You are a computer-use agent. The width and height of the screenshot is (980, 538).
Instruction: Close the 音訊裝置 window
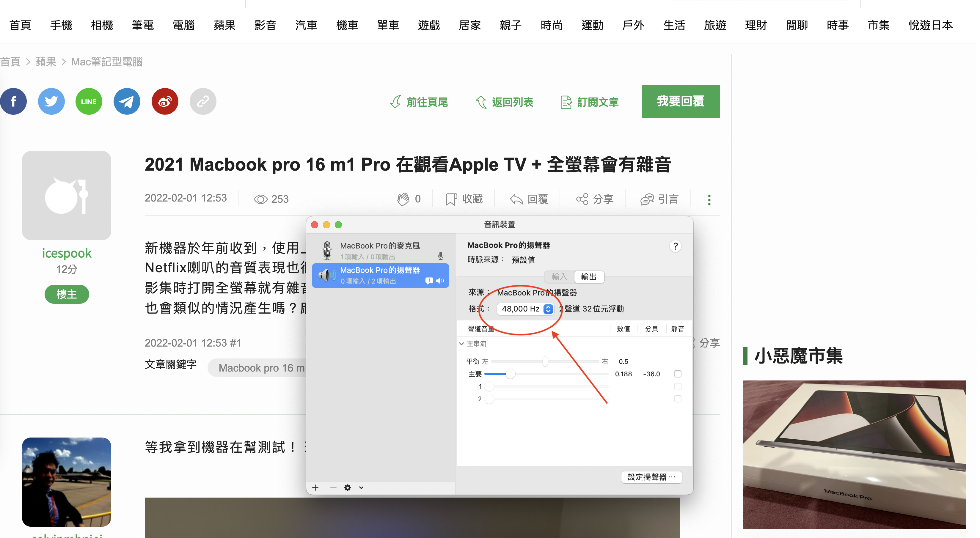[315, 225]
